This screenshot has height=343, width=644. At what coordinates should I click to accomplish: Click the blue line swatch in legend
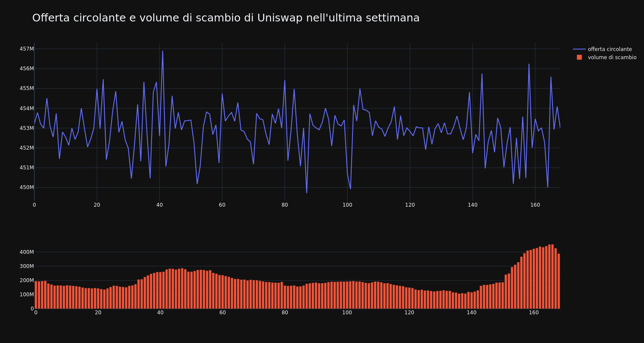[x=579, y=49]
